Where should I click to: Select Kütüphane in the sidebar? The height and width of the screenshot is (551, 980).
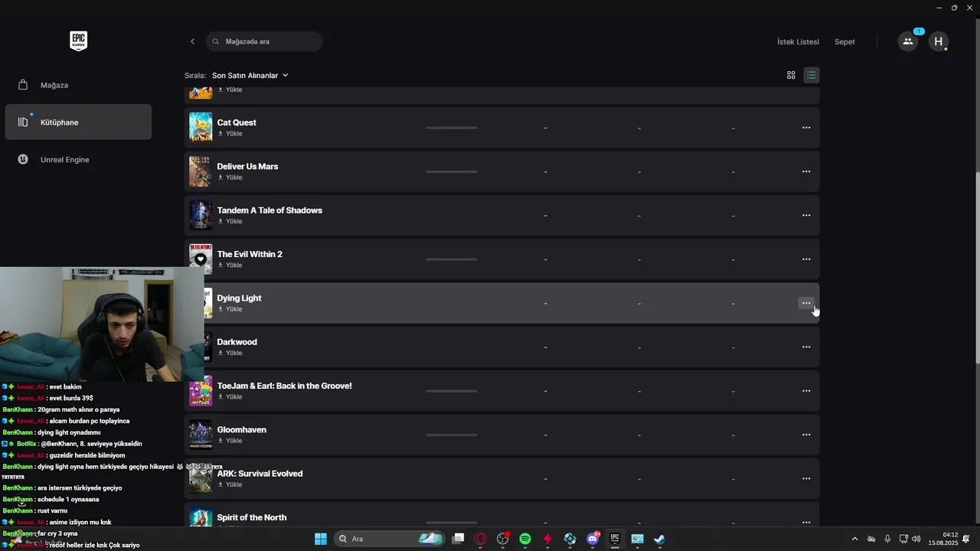click(78, 122)
